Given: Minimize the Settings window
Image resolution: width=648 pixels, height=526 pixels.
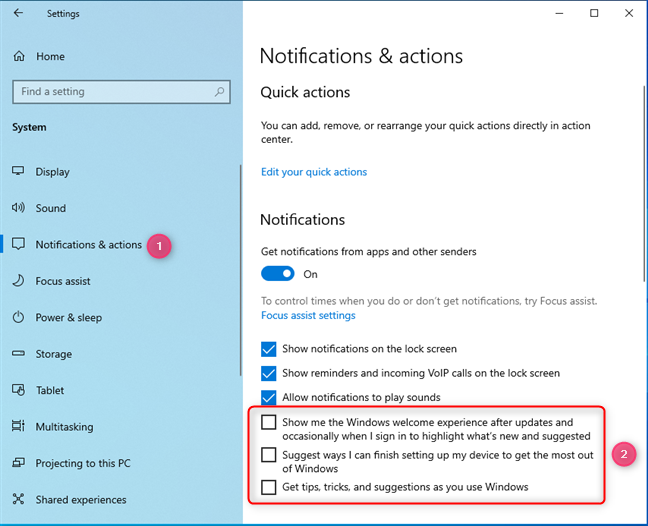Looking at the screenshot, I should coord(559,13).
